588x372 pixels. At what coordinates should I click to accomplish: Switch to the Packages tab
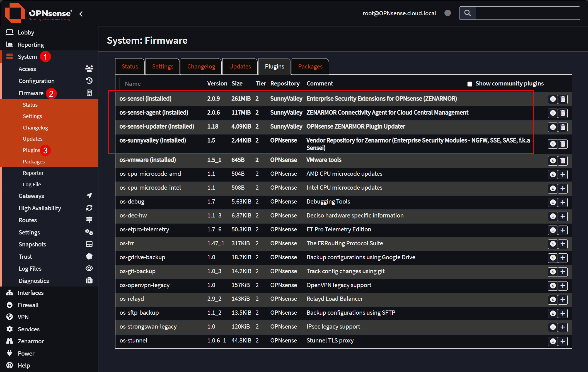pos(310,66)
